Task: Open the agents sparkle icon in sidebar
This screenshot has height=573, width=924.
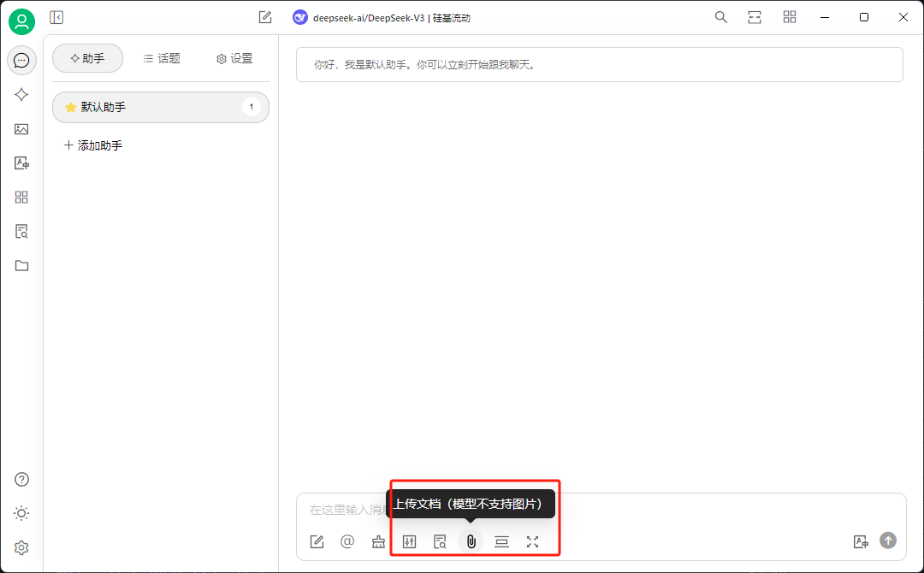Action: pos(21,95)
